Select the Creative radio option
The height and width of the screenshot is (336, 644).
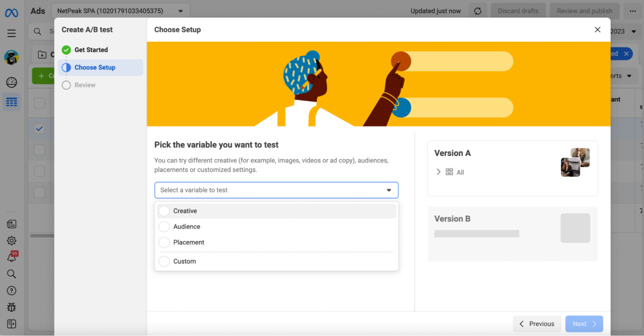164,211
